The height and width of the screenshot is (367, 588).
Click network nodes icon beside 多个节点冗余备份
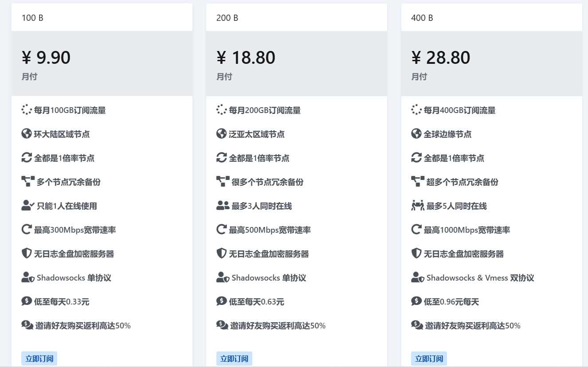28,182
